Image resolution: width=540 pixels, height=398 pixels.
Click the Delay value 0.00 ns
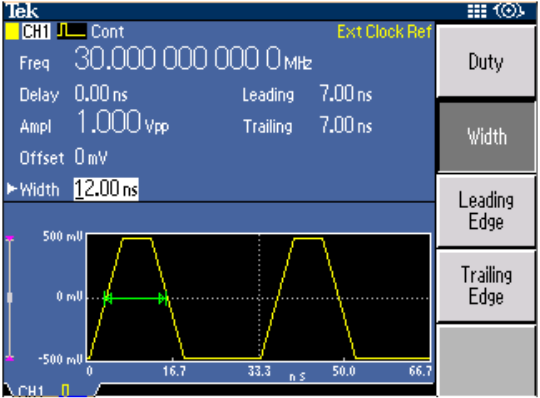pos(101,93)
